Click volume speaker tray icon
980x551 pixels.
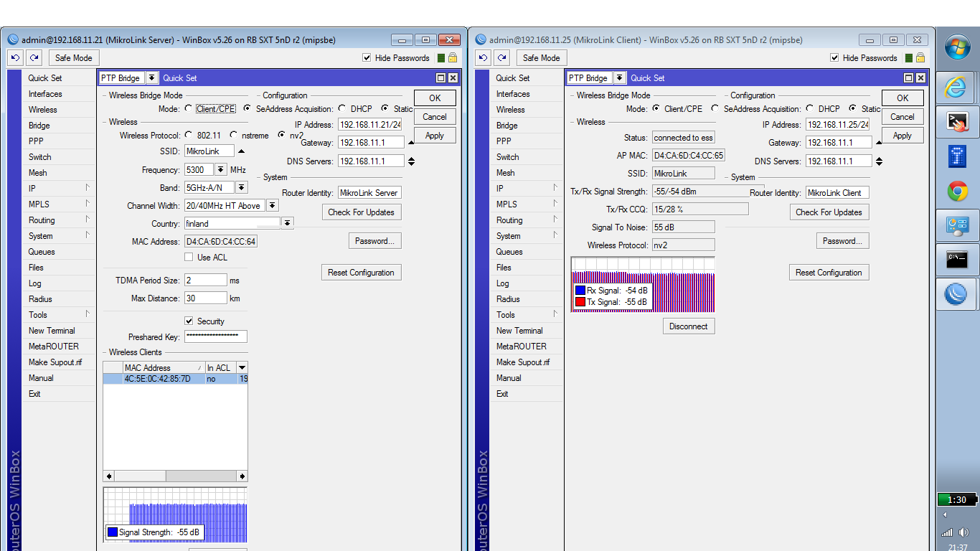[x=963, y=532]
